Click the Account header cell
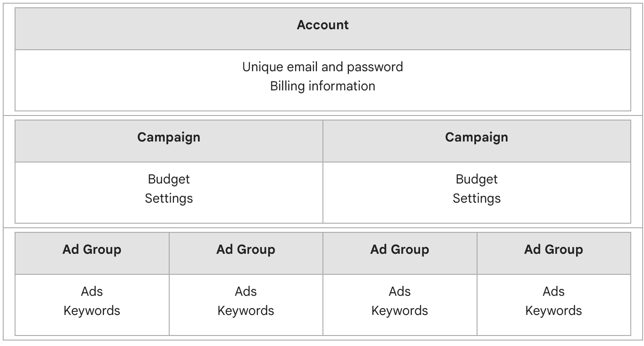Image resolution: width=644 pixels, height=346 pixels. click(322, 25)
